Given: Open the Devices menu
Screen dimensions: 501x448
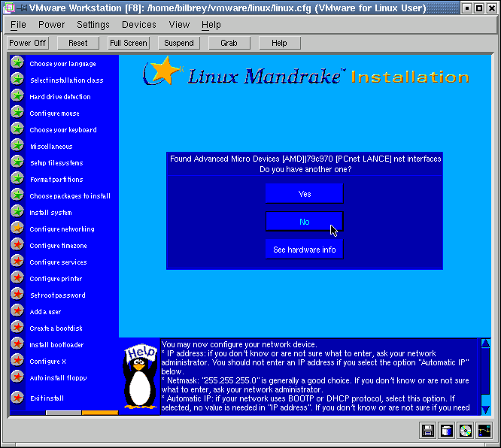Looking at the screenshot, I should click(x=138, y=25).
